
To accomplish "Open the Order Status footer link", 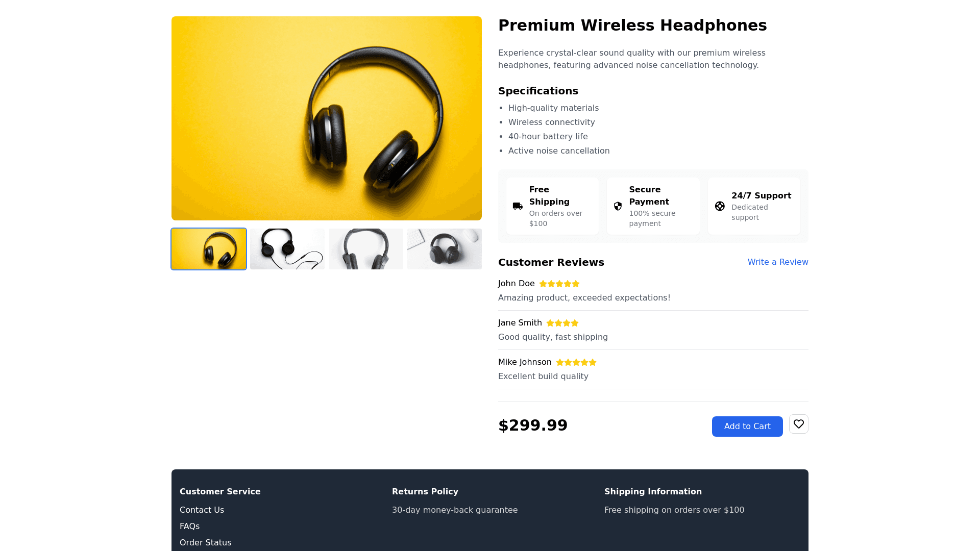I will [x=205, y=542].
